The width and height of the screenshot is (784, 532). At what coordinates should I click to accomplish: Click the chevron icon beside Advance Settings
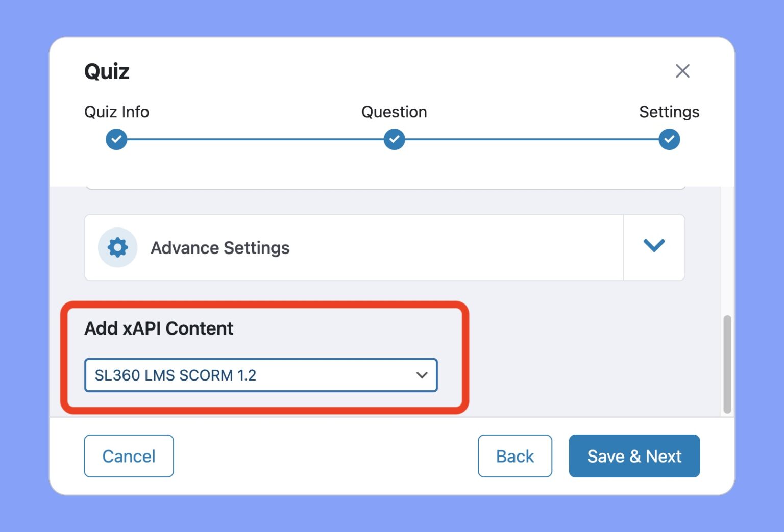coord(654,246)
